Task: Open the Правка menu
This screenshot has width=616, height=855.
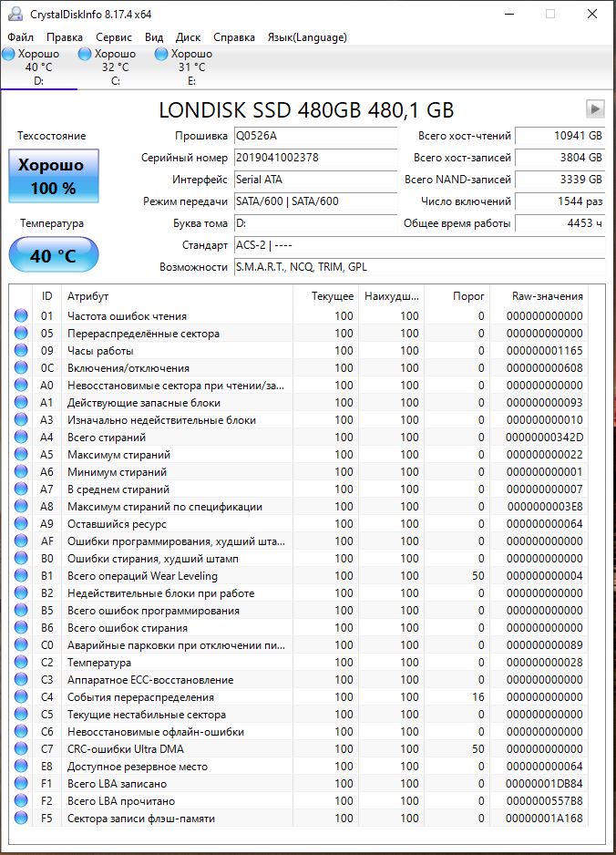Action: point(65,37)
